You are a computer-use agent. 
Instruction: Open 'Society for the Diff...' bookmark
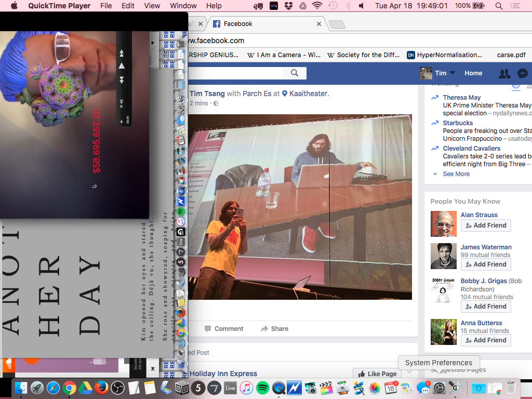point(363,55)
